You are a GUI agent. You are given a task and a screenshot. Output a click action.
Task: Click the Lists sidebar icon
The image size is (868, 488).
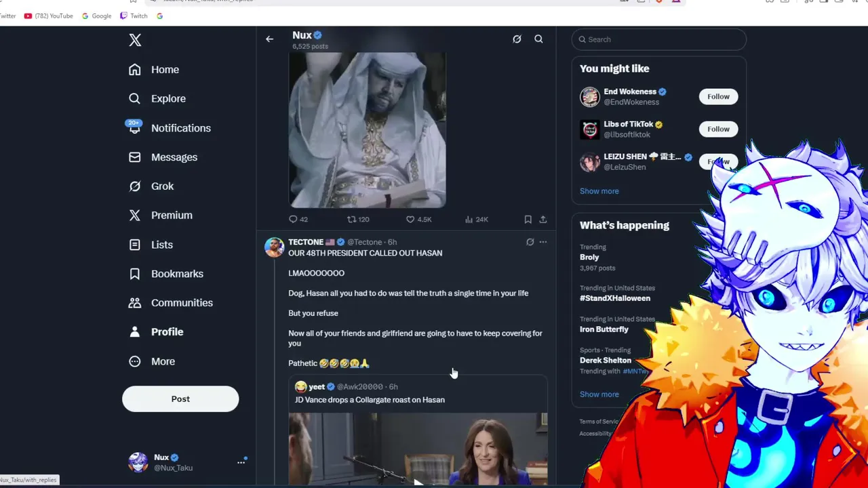tap(135, 245)
